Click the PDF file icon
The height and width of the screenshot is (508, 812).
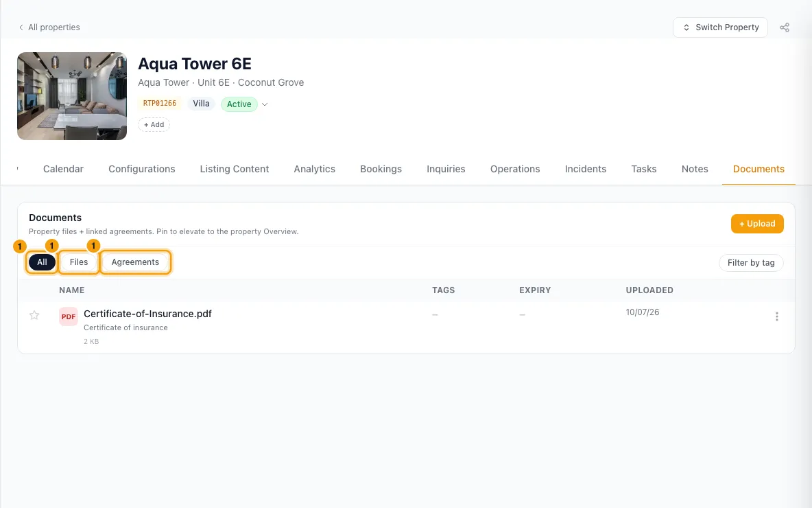click(69, 316)
